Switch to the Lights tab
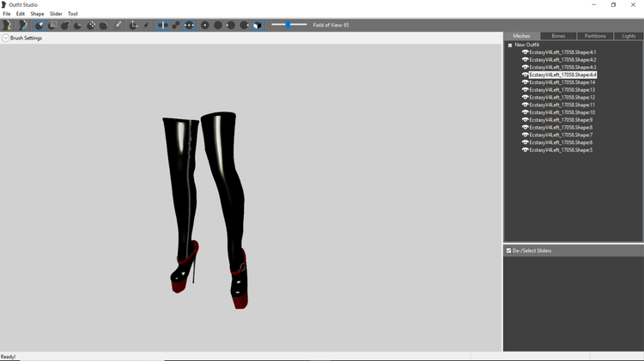This screenshot has width=644, height=361. pos(629,36)
